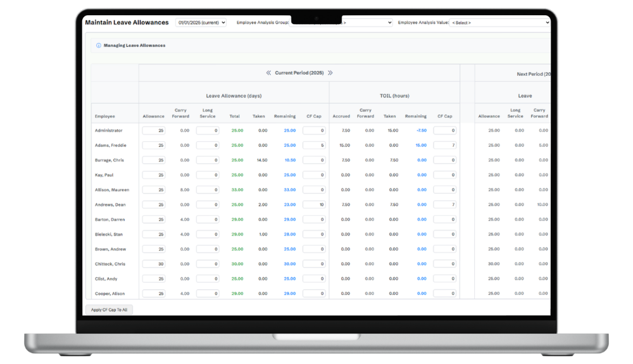
Task: Click Long Service field for Burrage, Chris
Action: point(208,160)
